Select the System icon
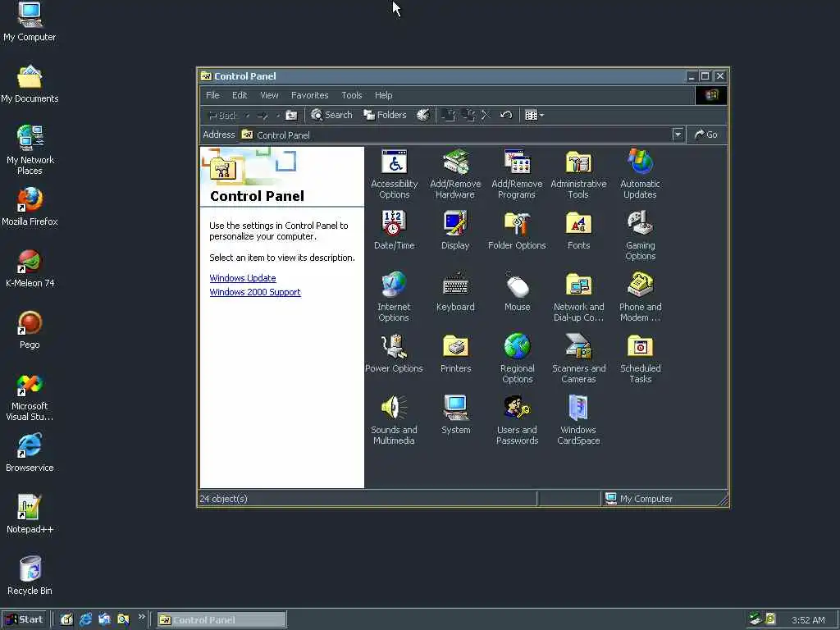 (455, 415)
